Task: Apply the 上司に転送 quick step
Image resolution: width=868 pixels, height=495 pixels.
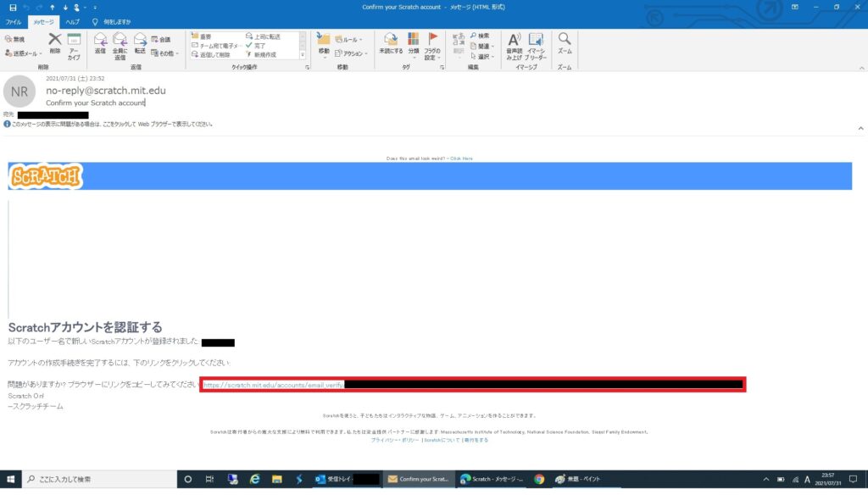Action: coord(264,36)
